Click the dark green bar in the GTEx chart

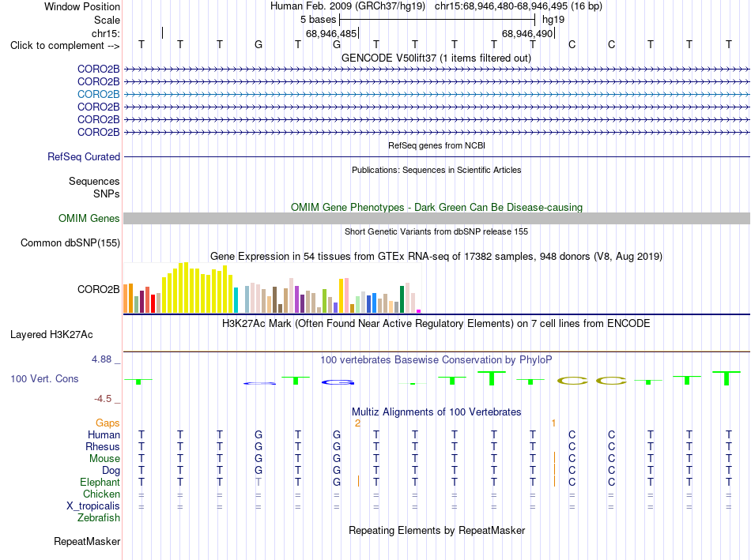(402, 299)
